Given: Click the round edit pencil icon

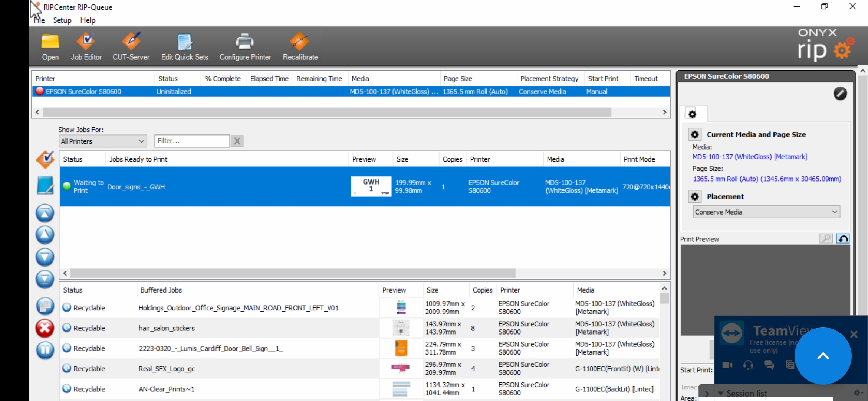Looking at the screenshot, I should [x=840, y=94].
